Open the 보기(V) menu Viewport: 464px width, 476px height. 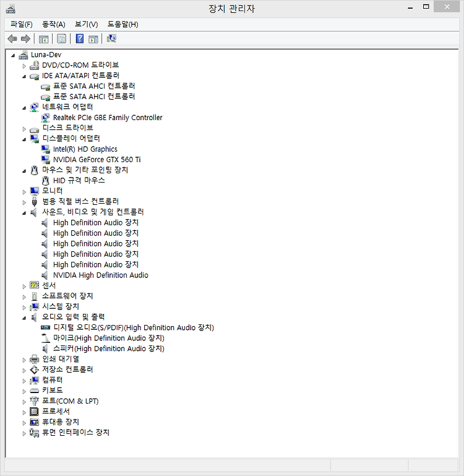pyautogui.click(x=87, y=24)
